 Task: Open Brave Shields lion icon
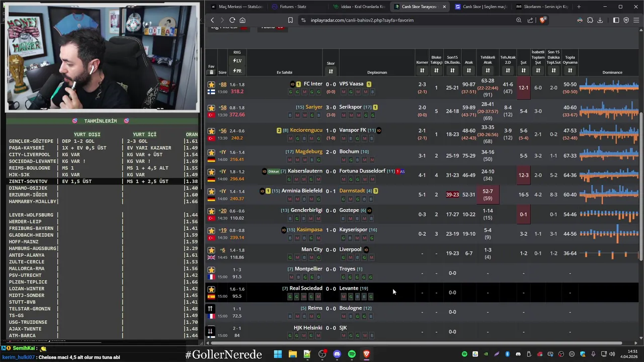[x=542, y=20]
